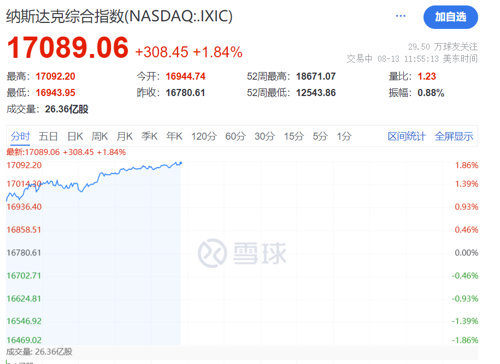Switch to the 年K yearly chart tab

(174, 136)
